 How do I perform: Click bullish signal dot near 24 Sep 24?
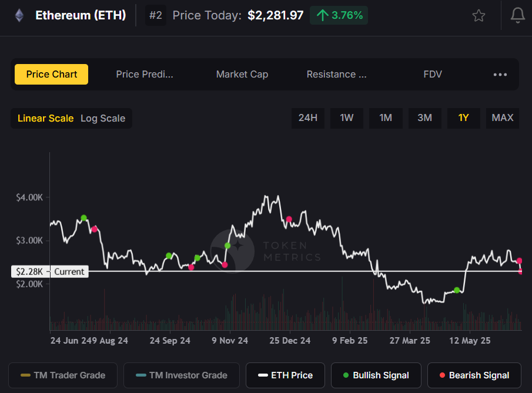click(x=169, y=256)
